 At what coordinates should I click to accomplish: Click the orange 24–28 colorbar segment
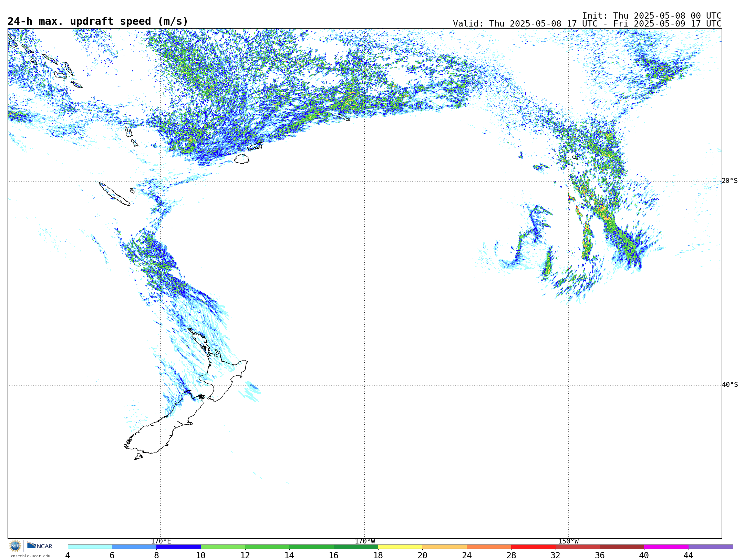click(x=489, y=547)
